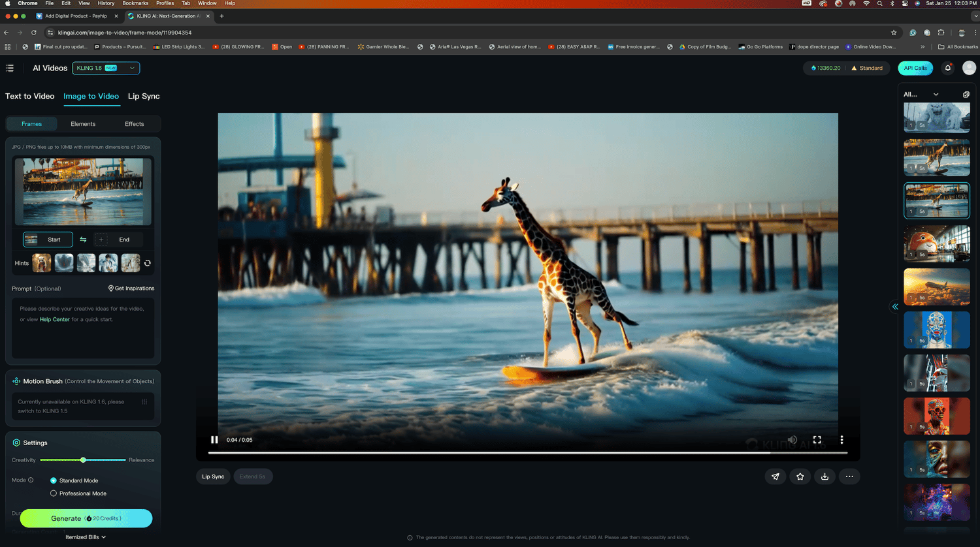Favorite the video with the star button
980x547 pixels.
click(x=800, y=477)
